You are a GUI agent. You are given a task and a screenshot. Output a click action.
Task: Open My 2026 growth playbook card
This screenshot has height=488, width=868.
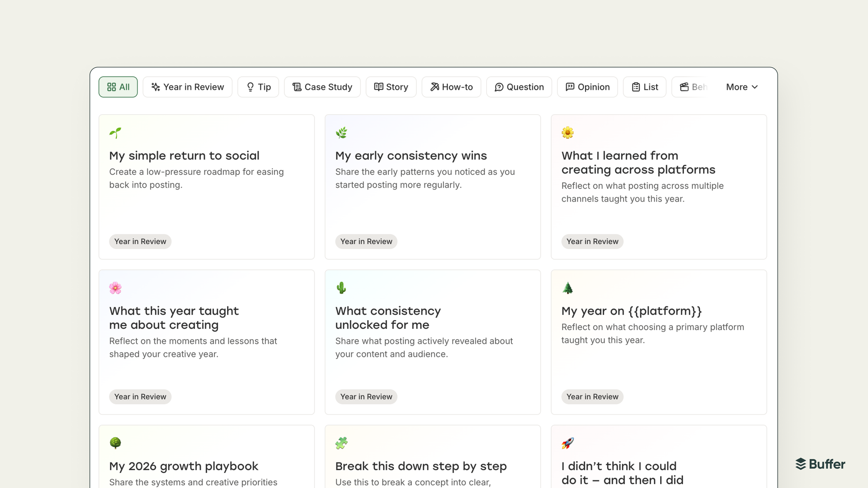(184, 466)
